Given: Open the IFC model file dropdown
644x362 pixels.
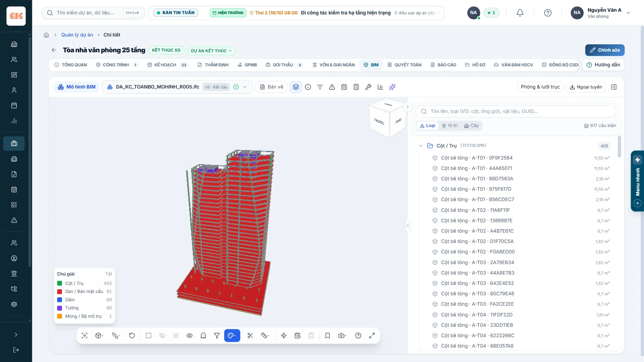Looking at the screenshot, I should (177, 87).
